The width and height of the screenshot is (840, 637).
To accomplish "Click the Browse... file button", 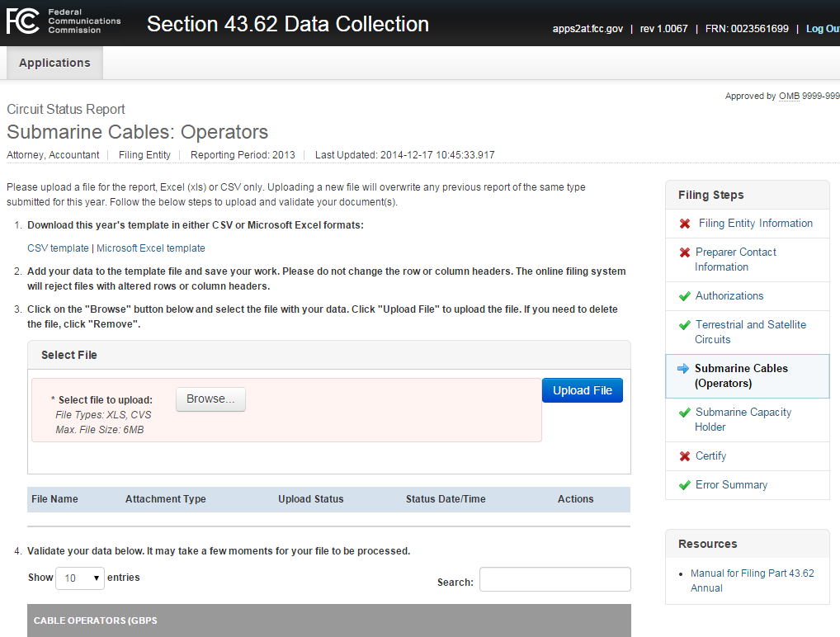I will click(210, 399).
